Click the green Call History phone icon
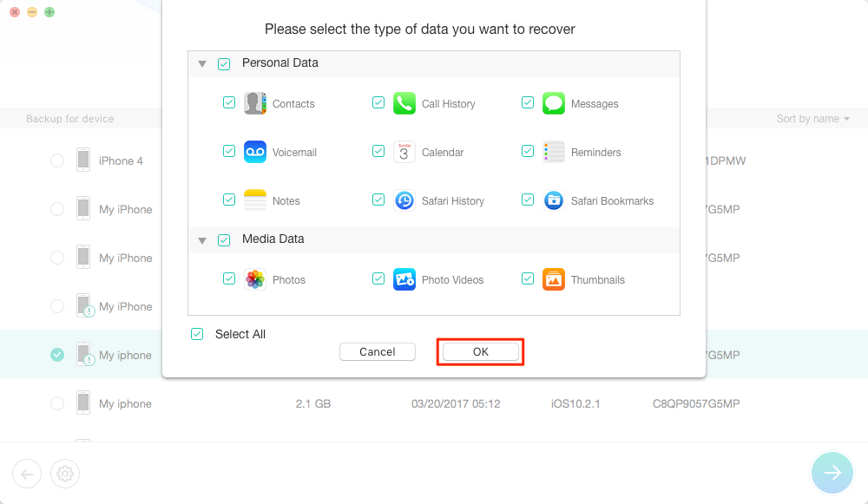 (x=404, y=103)
